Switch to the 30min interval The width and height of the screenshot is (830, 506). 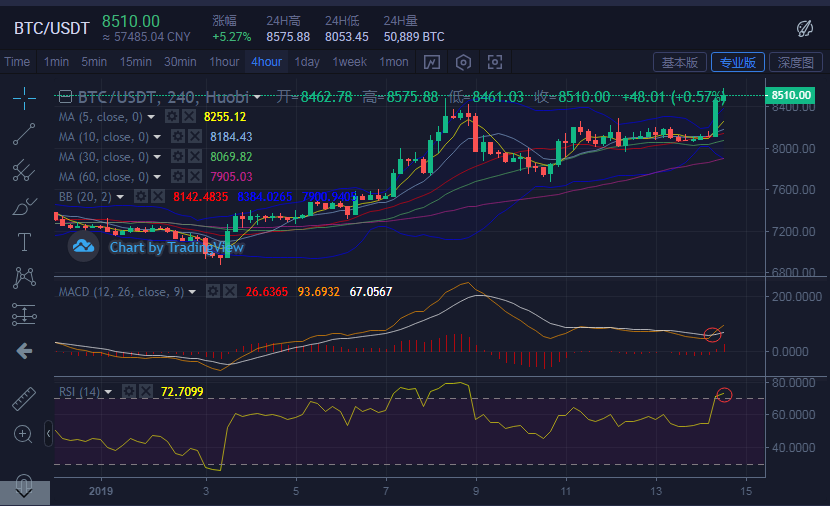[x=180, y=62]
